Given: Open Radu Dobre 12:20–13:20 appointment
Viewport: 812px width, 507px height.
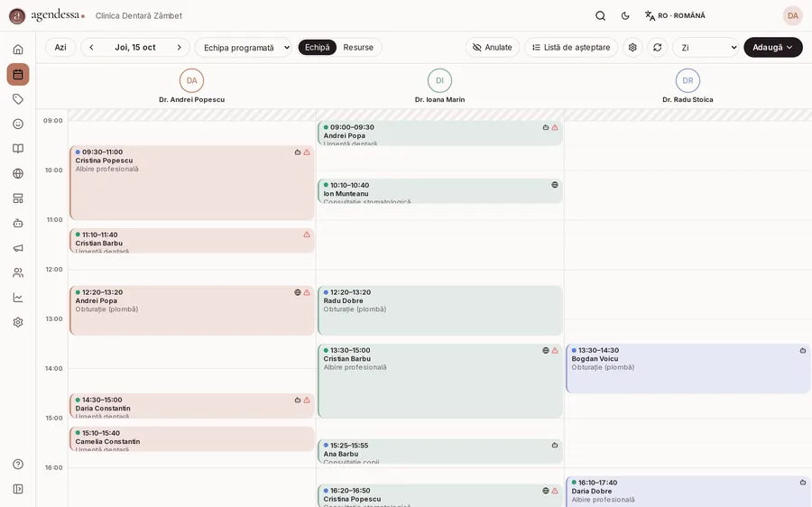Looking at the screenshot, I should [x=440, y=310].
